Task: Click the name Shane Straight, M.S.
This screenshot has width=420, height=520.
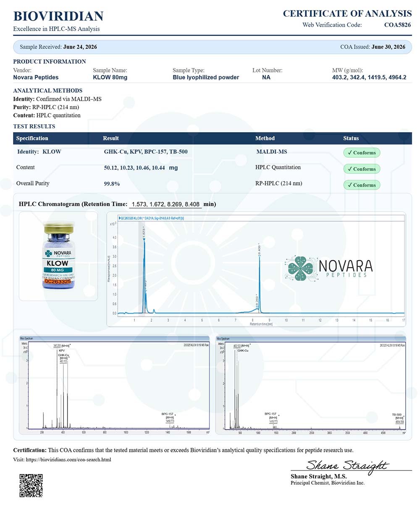Action: (x=319, y=476)
